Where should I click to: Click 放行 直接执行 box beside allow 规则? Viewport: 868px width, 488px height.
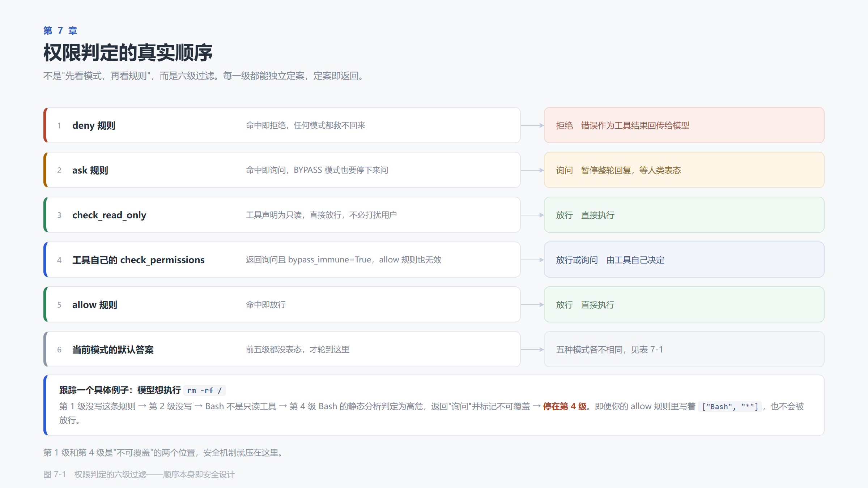click(684, 304)
